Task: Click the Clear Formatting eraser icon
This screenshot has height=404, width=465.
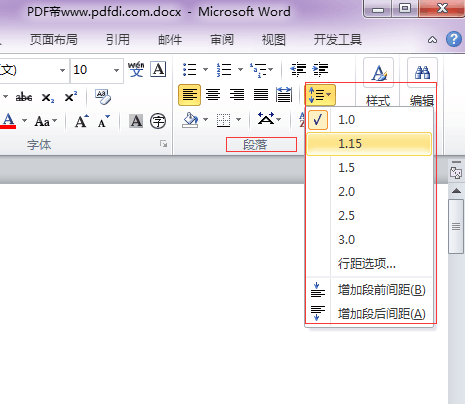Action: pyautogui.click(x=103, y=97)
